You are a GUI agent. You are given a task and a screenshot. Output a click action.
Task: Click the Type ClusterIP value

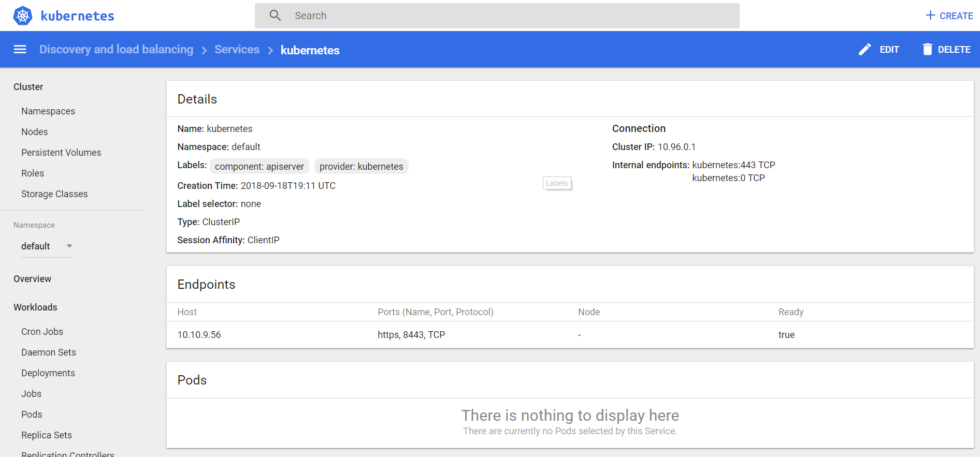(221, 222)
